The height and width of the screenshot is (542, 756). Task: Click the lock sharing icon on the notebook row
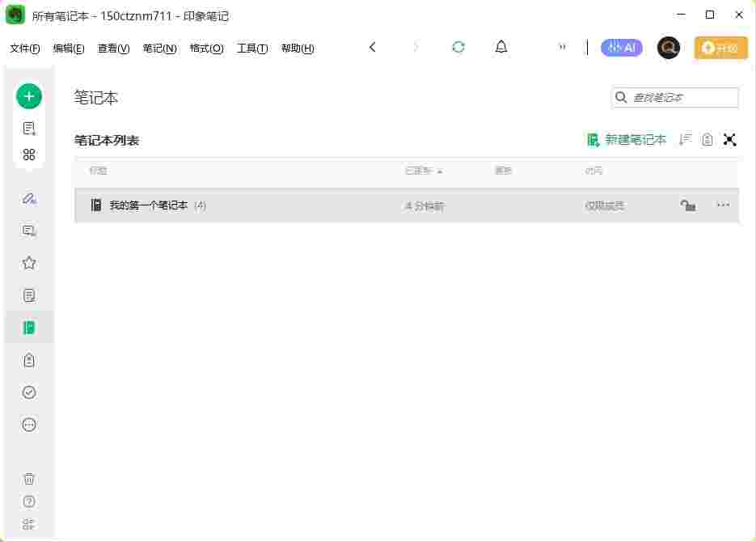tap(688, 205)
